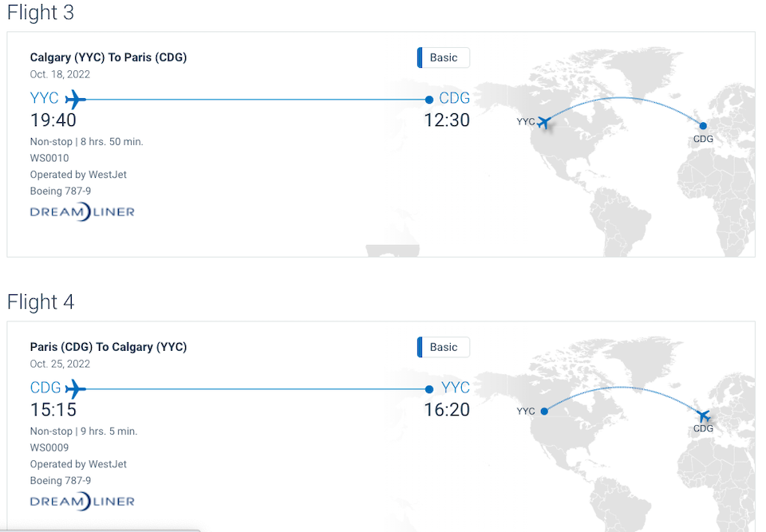Image resolution: width=766 pixels, height=532 pixels.
Task: Click the YYC arrival endpoint dot on Flight 4's route line
Action: pyautogui.click(x=429, y=389)
